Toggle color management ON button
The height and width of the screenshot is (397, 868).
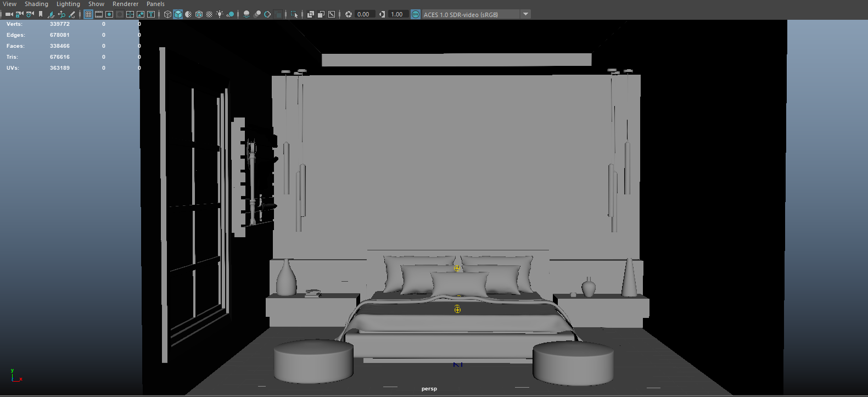(x=416, y=14)
